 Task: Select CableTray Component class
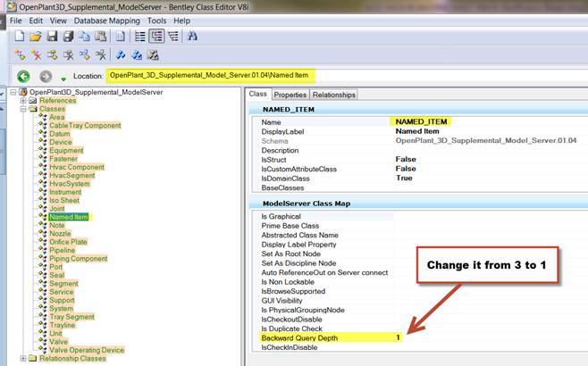click(85, 126)
